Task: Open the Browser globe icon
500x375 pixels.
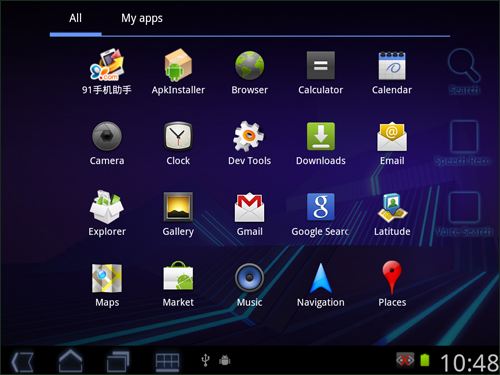Action: click(249, 65)
